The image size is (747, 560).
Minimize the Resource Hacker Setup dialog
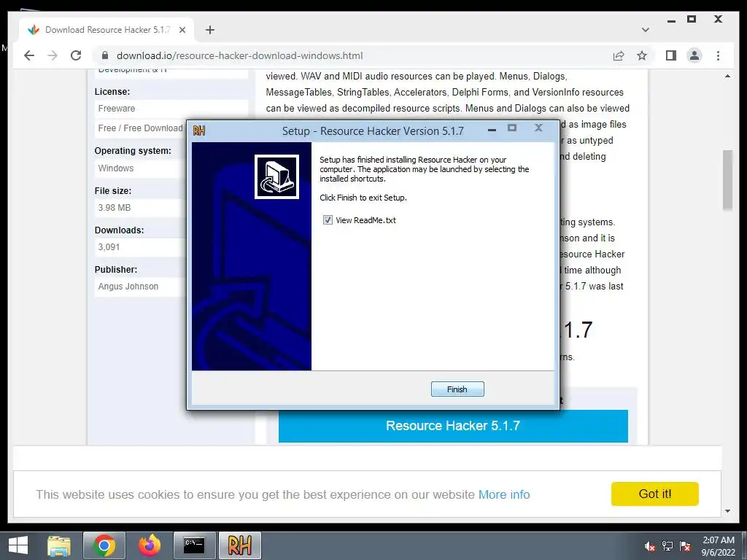coord(492,129)
